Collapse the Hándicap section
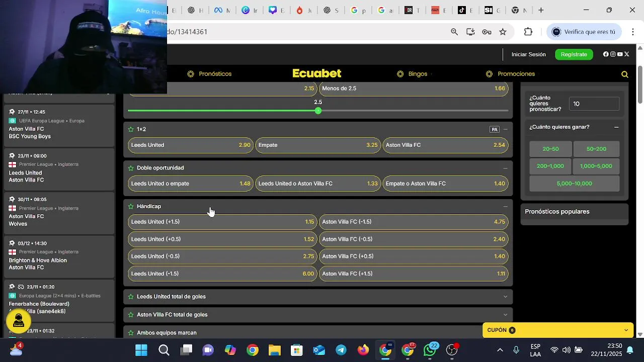Image resolution: width=644 pixels, height=362 pixels. pos(506,207)
